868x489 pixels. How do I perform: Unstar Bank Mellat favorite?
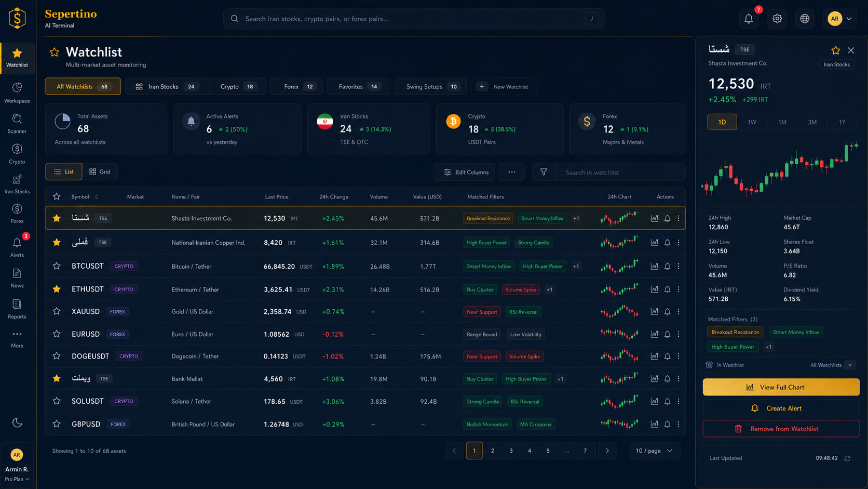57,379
